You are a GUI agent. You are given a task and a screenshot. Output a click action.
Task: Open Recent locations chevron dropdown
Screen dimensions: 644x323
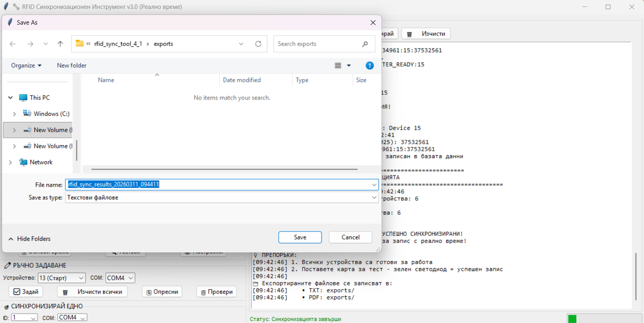(46, 44)
